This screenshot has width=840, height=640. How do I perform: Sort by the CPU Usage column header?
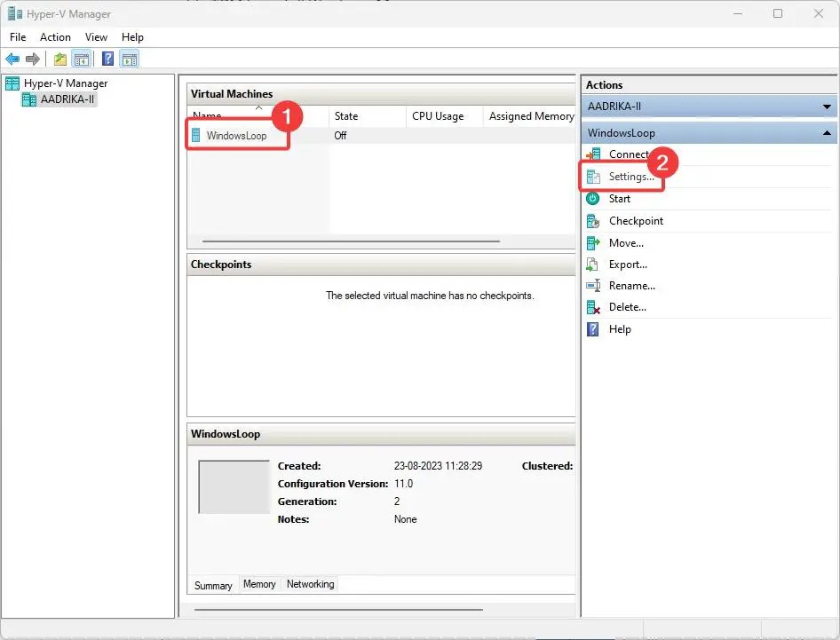tap(444, 116)
